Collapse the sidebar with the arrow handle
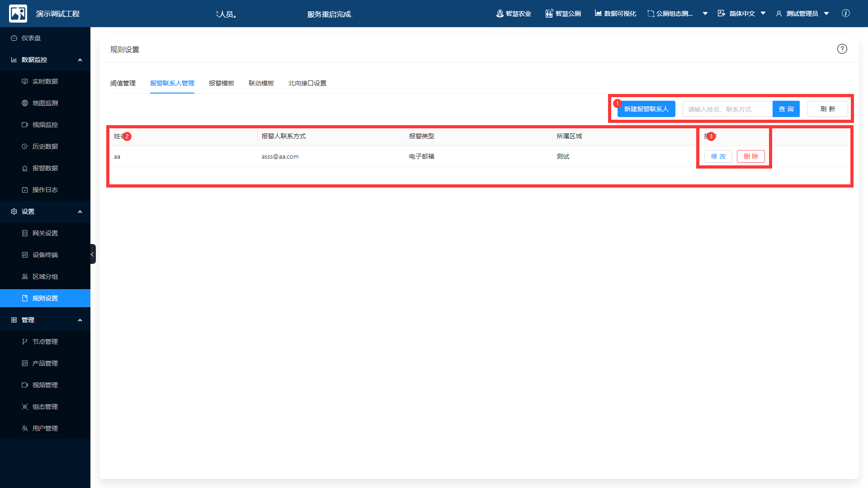868x488 pixels. (x=93, y=254)
